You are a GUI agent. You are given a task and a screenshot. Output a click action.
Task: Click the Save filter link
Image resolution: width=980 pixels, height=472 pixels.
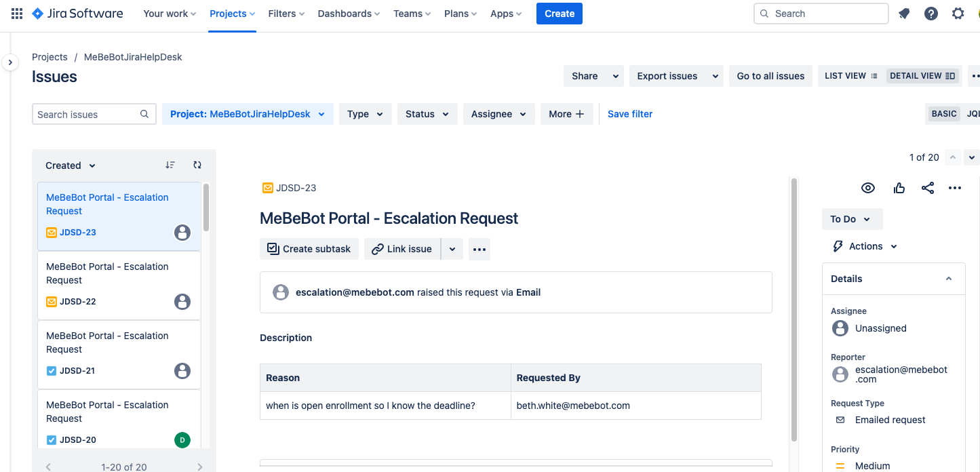coord(630,114)
